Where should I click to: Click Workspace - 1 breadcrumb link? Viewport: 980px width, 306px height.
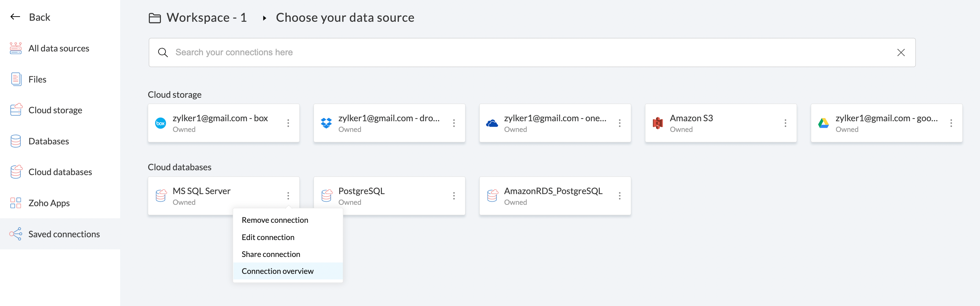pyautogui.click(x=206, y=18)
